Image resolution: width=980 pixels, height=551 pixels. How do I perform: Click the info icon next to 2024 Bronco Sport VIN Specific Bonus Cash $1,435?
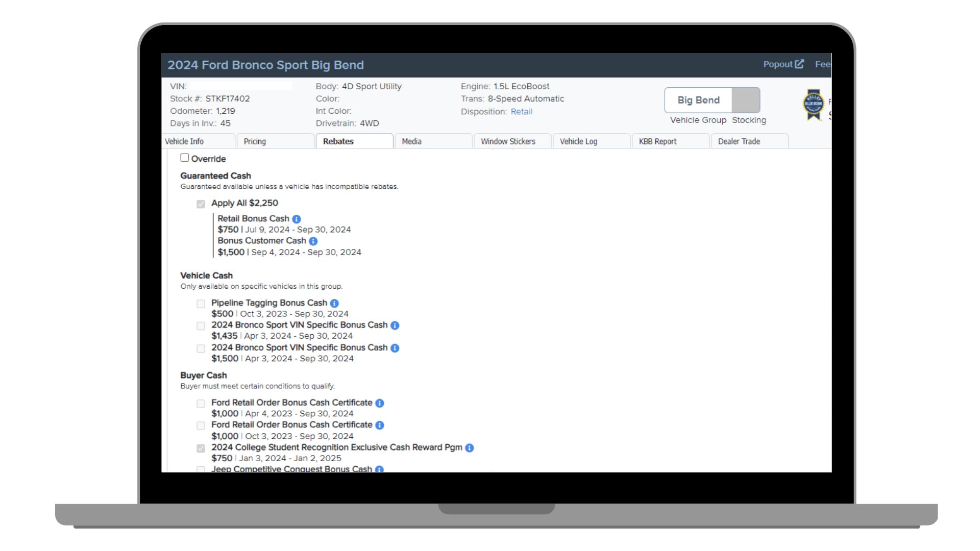click(395, 325)
